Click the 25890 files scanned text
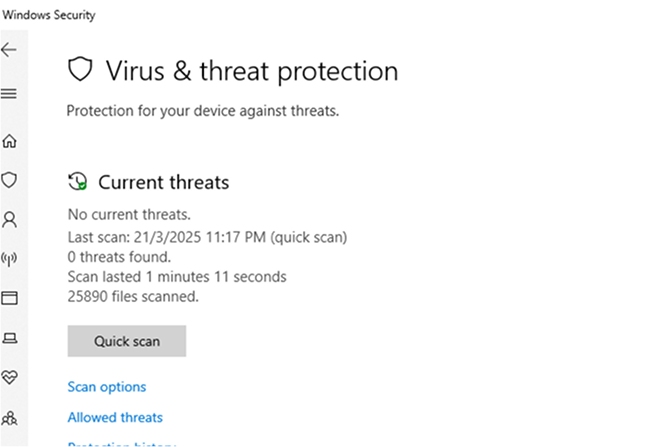This screenshot has height=447, width=651. (x=133, y=296)
